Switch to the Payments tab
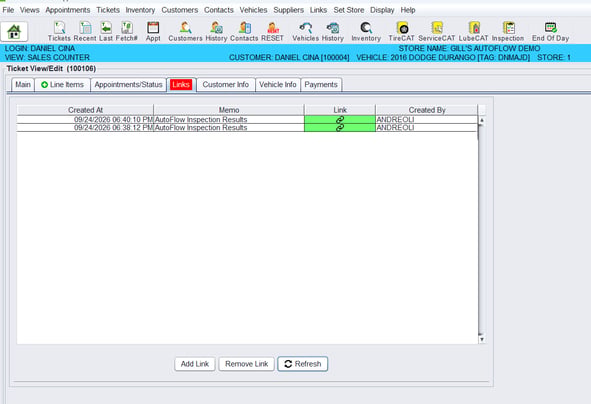The height and width of the screenshot is (404, 591). pos(321,84)
